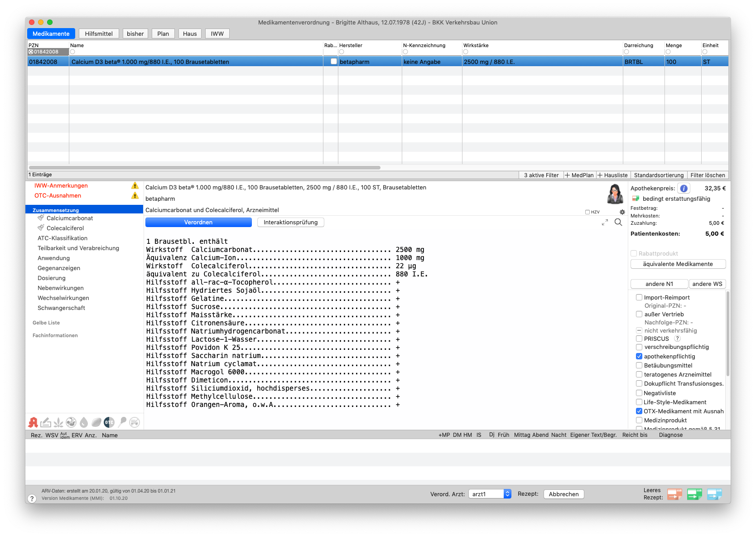The height and width of the screenshot is (537, 756).
Task: Click the warning triangle next to IWW-Anmerkungen
Action: coord(135,185)
